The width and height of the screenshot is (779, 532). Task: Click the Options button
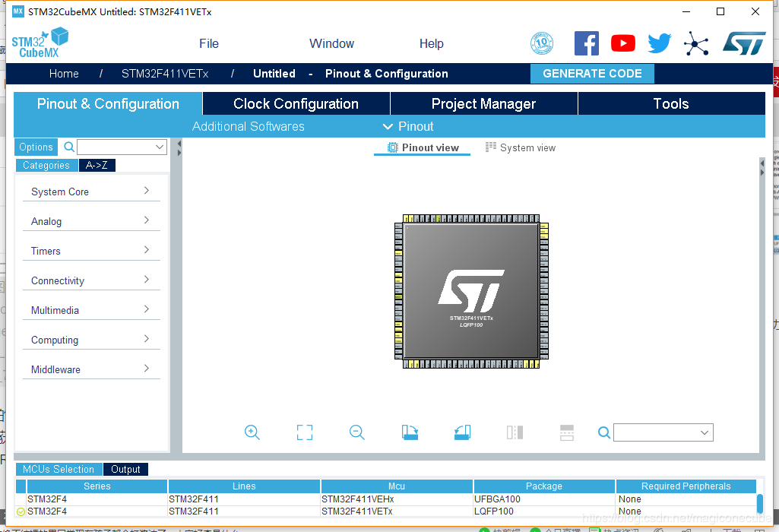pos(36,147)
